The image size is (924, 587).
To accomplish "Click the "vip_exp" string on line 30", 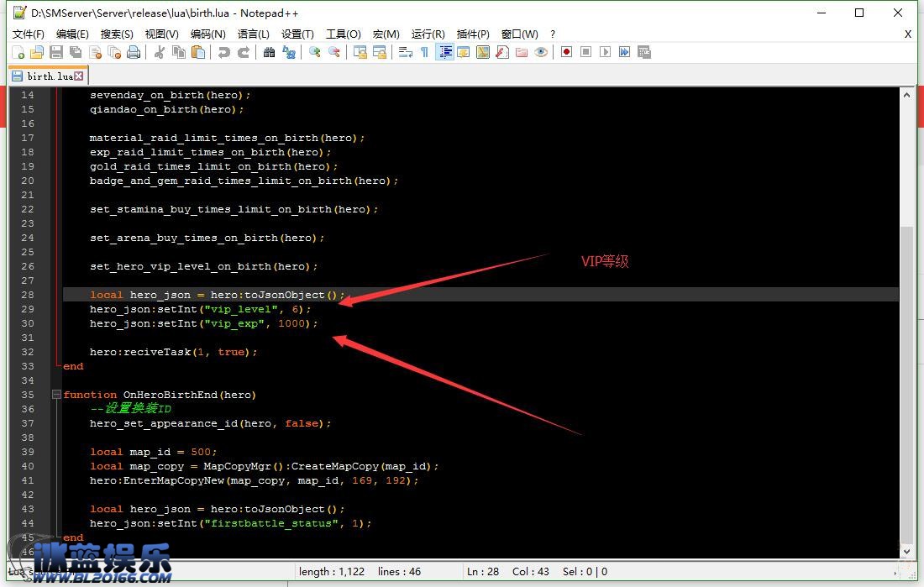I will click(x=234, y=323).
